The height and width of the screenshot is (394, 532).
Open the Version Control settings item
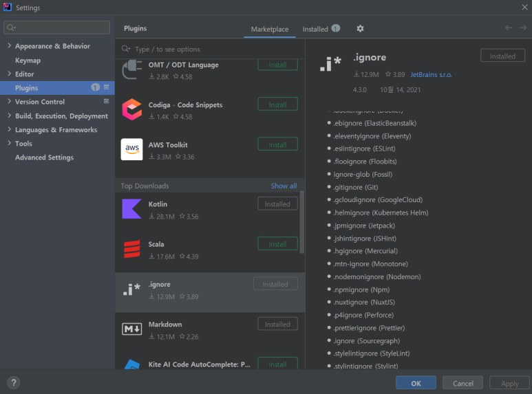click(x=40, y=102)
